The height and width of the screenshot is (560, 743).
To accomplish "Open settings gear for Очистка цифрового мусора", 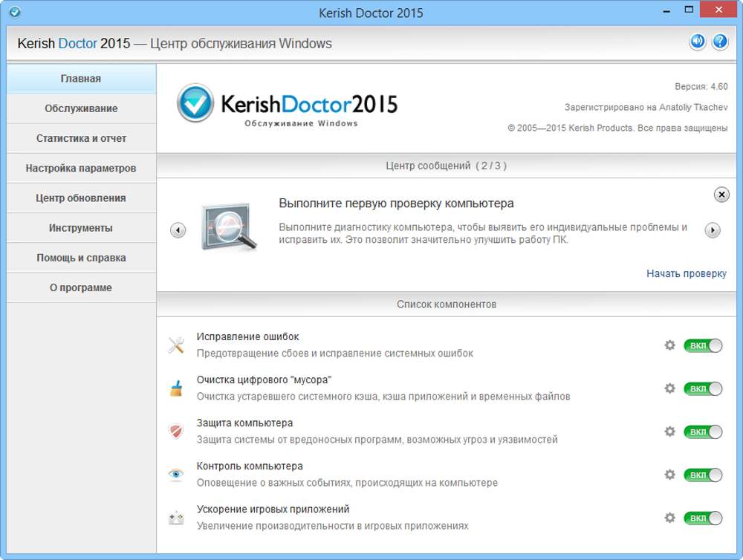I will (x=669, y=388).
